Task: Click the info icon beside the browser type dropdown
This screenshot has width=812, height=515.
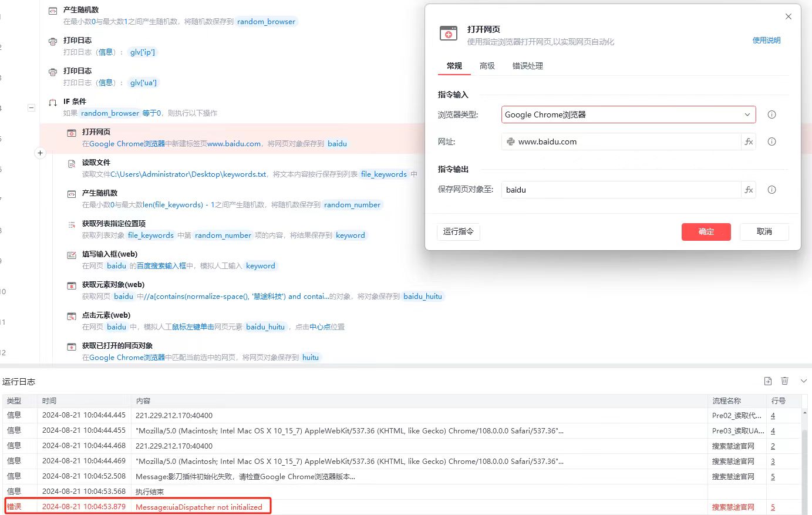Action: (x=771, y=115)
